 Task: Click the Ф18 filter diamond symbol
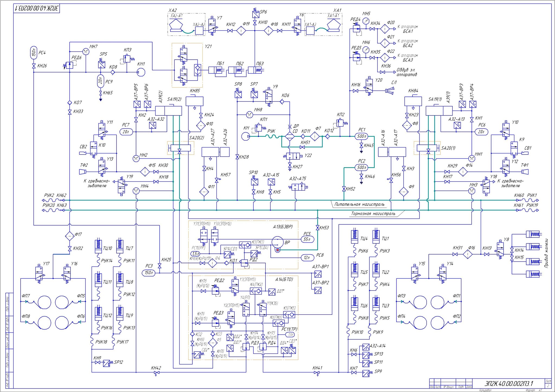(x=268, y=31)
